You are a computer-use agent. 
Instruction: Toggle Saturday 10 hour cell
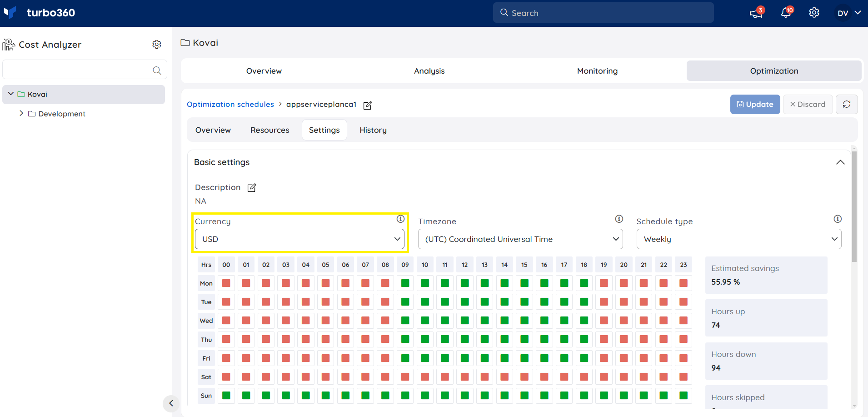[425, 377]
